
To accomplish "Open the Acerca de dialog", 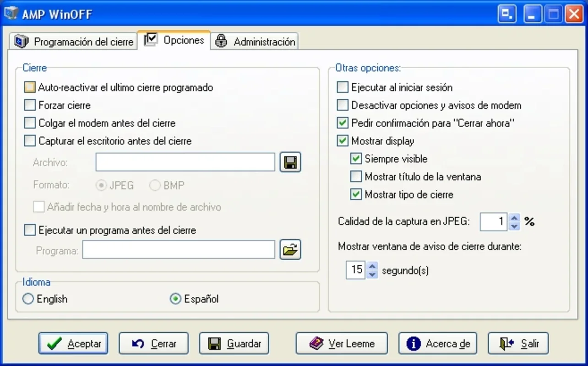I will pyautogui.click(x=438, y=344).
